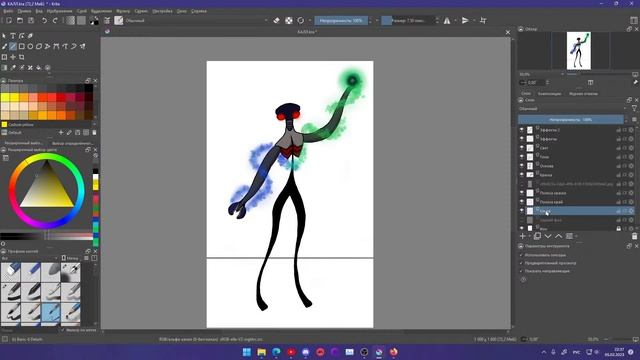Hide the Свет layer
Image resolution: width=640 pixels, height=360 pixels.
click(x=522, y=147)
